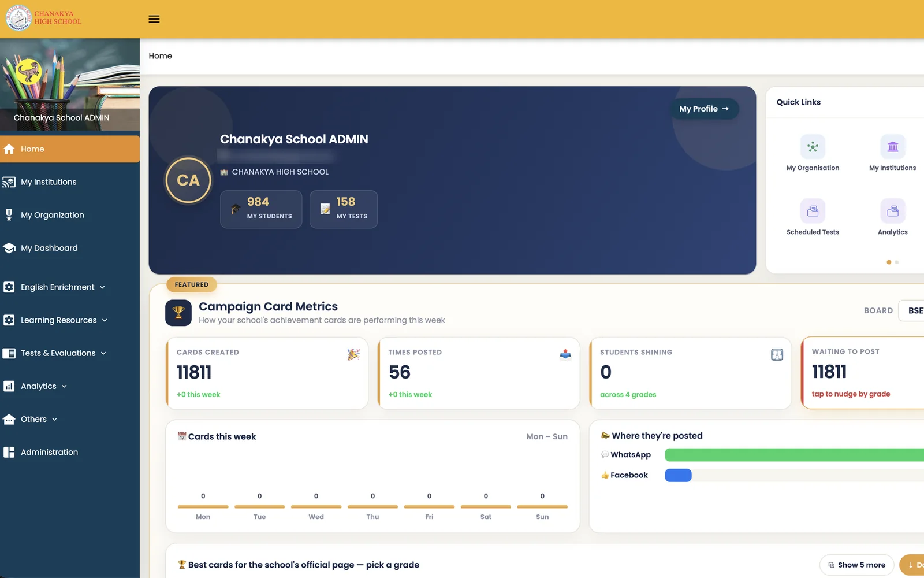Click the sidebar school banner image
924x578 pixels.
[70, 84]
